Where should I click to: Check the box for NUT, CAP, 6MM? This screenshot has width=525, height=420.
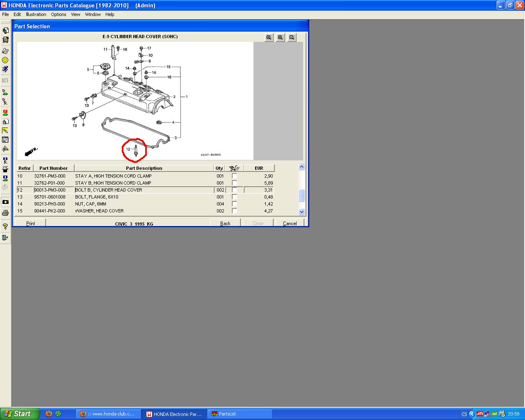click(x=234, y=204)
